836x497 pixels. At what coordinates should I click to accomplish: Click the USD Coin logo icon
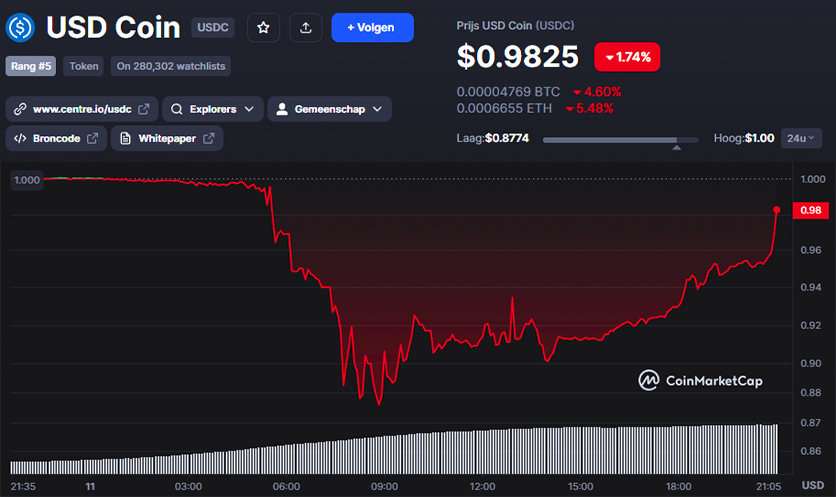[20, 28]
